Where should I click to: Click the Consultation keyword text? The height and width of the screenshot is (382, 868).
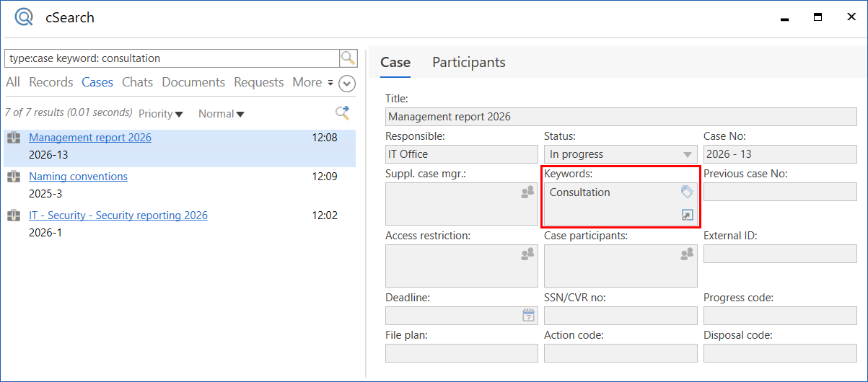pos(579,192)
